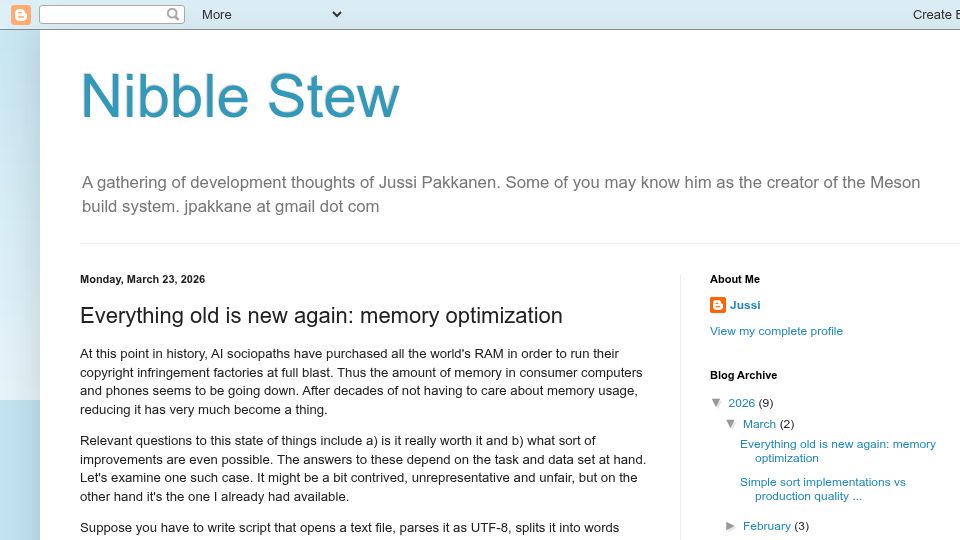
Task: Open the March archive link
Action: tap(759, 424)
